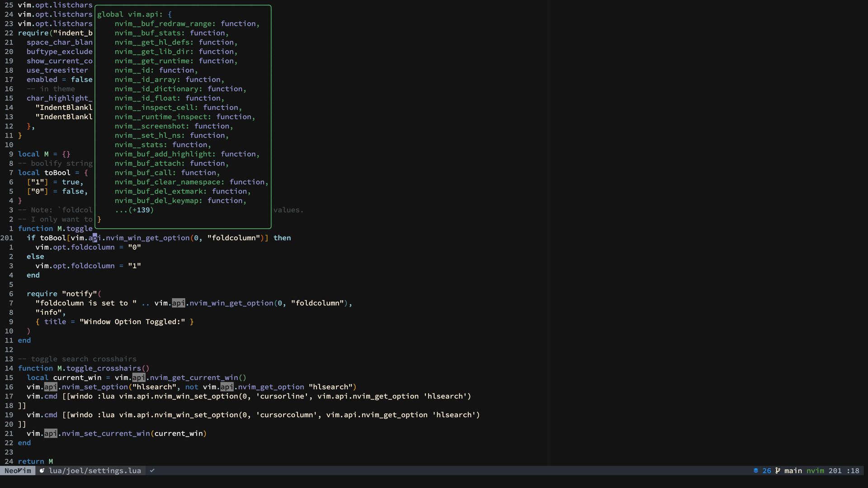Click nvim__buf_redraw_range entry in hover popup

(x=187, y=23)
